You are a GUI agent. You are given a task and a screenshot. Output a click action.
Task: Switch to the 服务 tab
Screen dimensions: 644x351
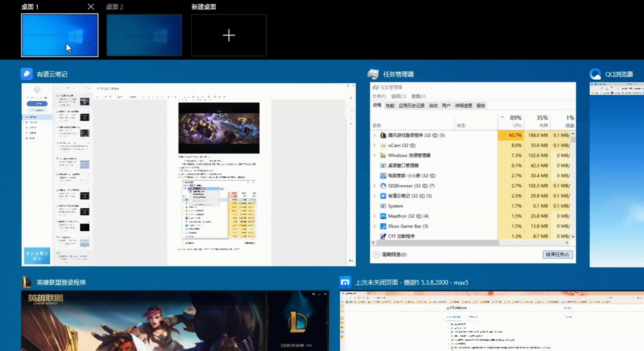click(x=481, y=106)
